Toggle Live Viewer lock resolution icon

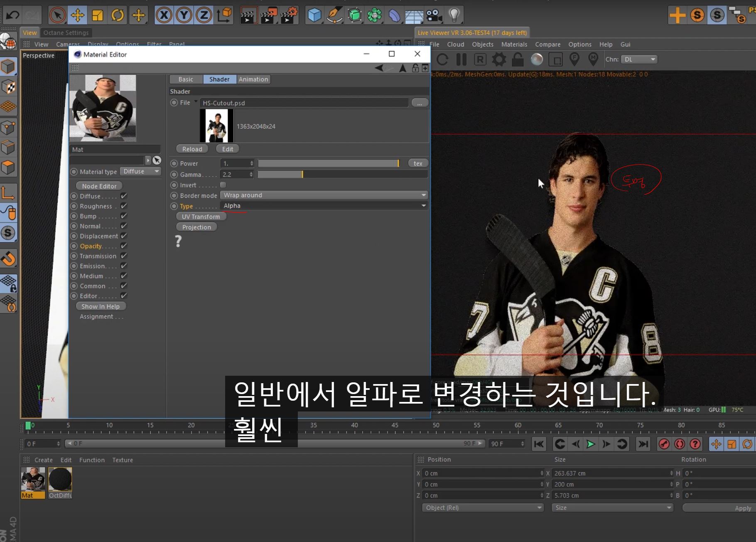coord(518,59)
